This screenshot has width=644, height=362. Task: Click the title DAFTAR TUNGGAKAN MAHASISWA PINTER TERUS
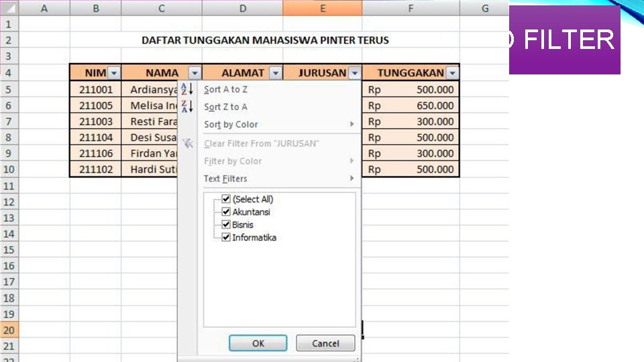[265, 40]
